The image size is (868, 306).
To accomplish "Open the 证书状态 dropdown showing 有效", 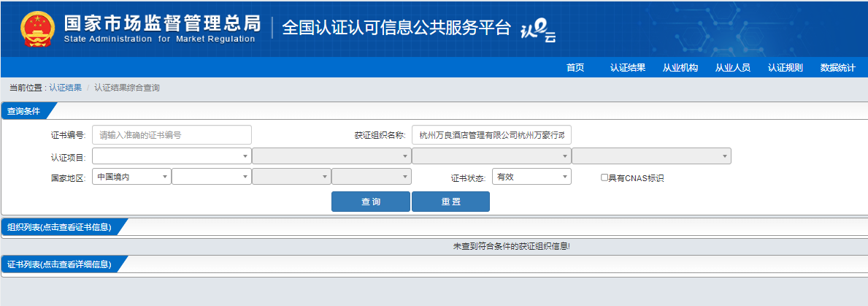I will (531, 177).
